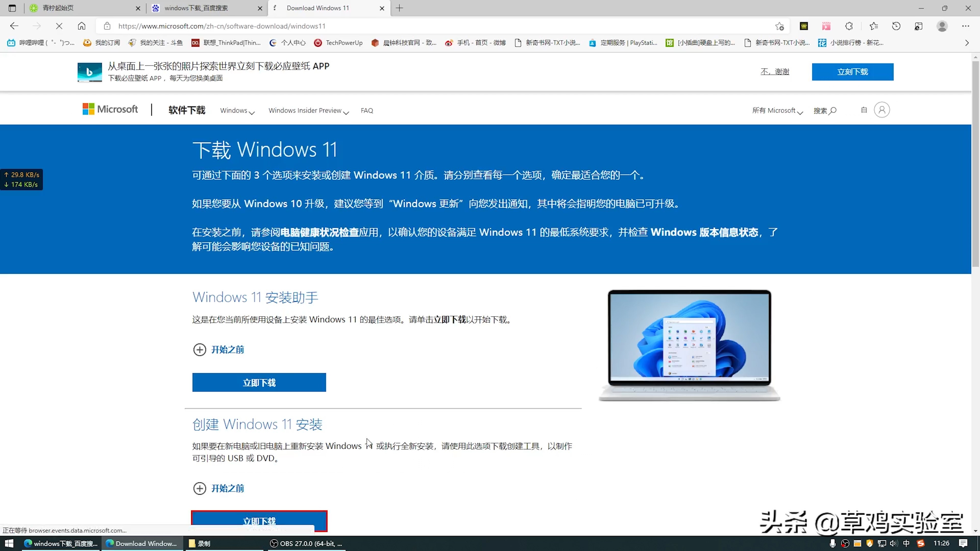
Task: Dismiss the banner with 不，谢谢
Action: tap(775, 71)
